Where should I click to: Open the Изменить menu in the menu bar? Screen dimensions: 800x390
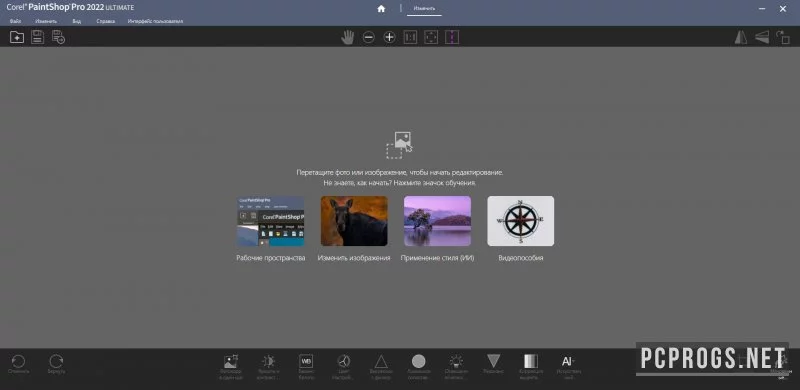(x=46, y=21)
